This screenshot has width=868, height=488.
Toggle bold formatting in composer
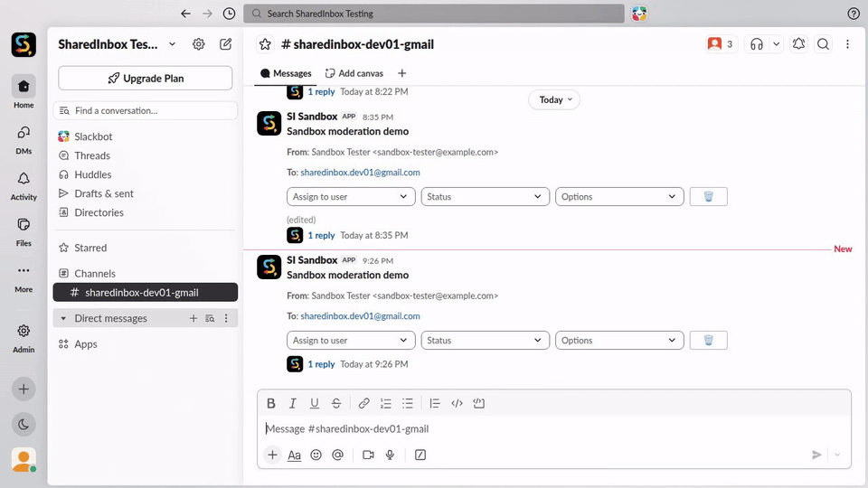(x=270, y=403)
